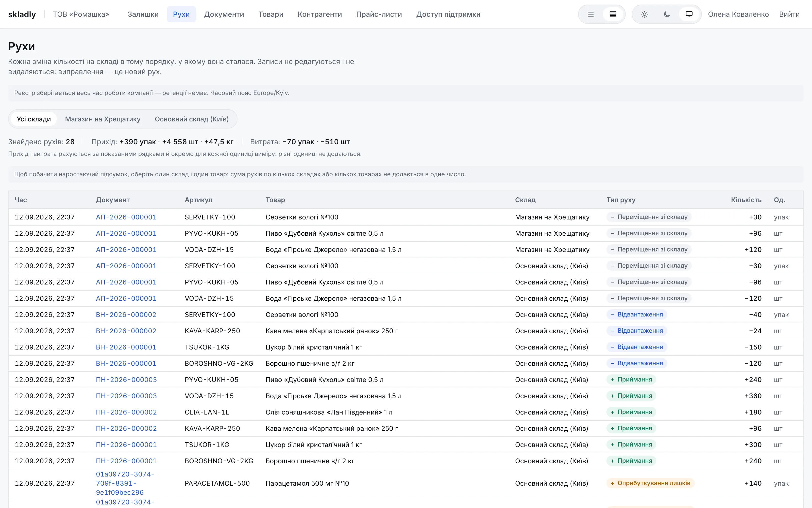
Task: Open ВН-2026-000002 link in the SERVETKY-100 row
Action: 126,314
